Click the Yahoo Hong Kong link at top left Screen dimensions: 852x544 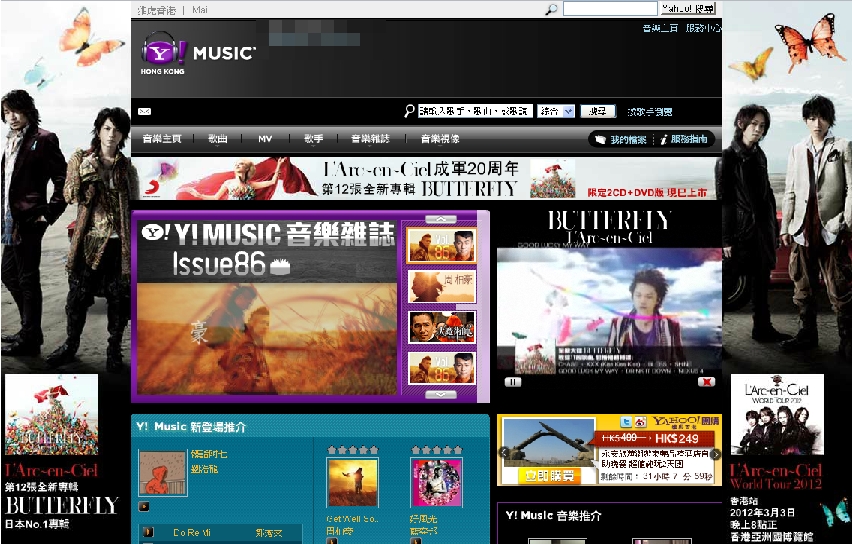[156, 10]
